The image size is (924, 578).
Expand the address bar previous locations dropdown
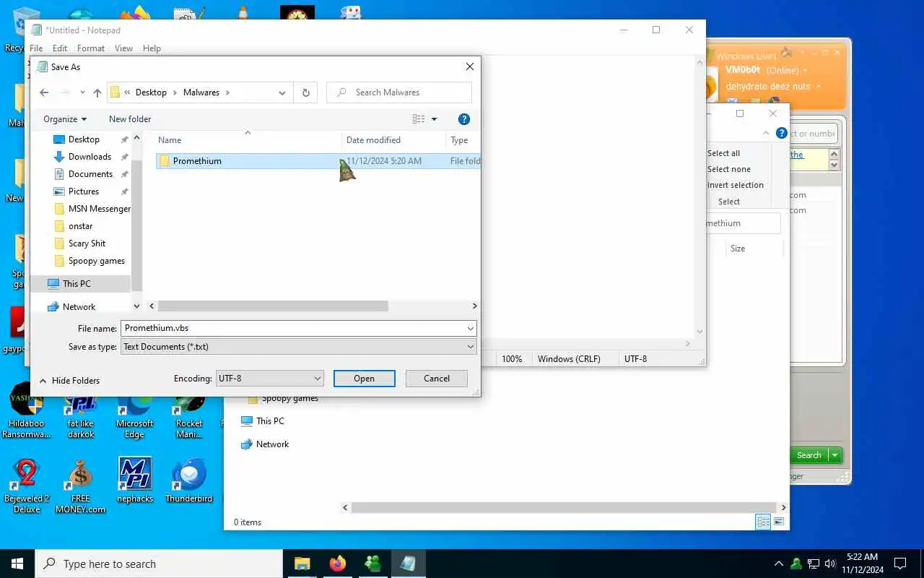pos(282,92)
